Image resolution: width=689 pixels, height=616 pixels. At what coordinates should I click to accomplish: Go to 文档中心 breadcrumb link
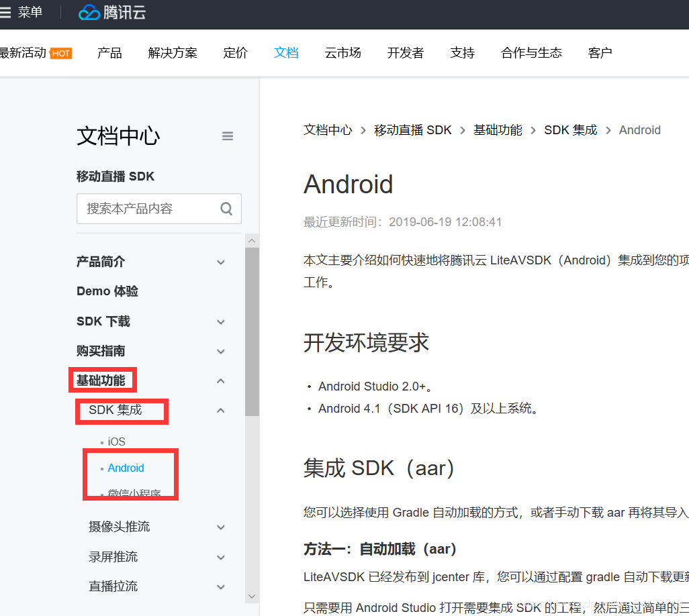coord(328,130)
